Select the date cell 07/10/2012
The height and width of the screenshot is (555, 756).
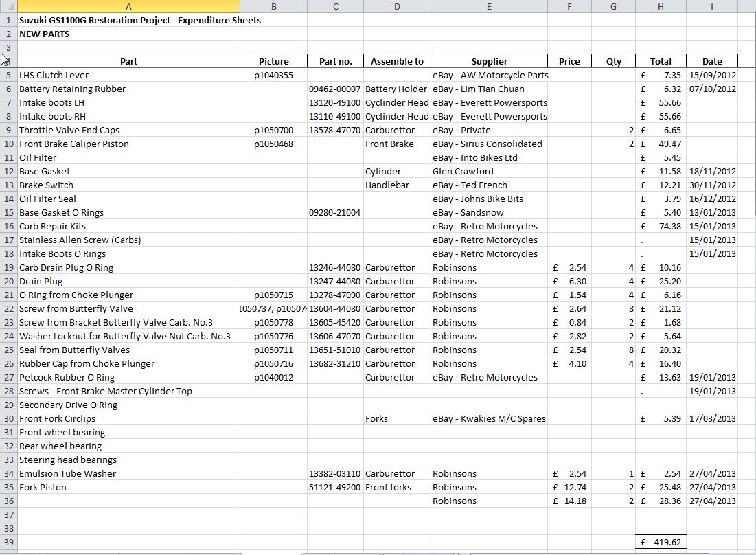[x=711, y=89]
